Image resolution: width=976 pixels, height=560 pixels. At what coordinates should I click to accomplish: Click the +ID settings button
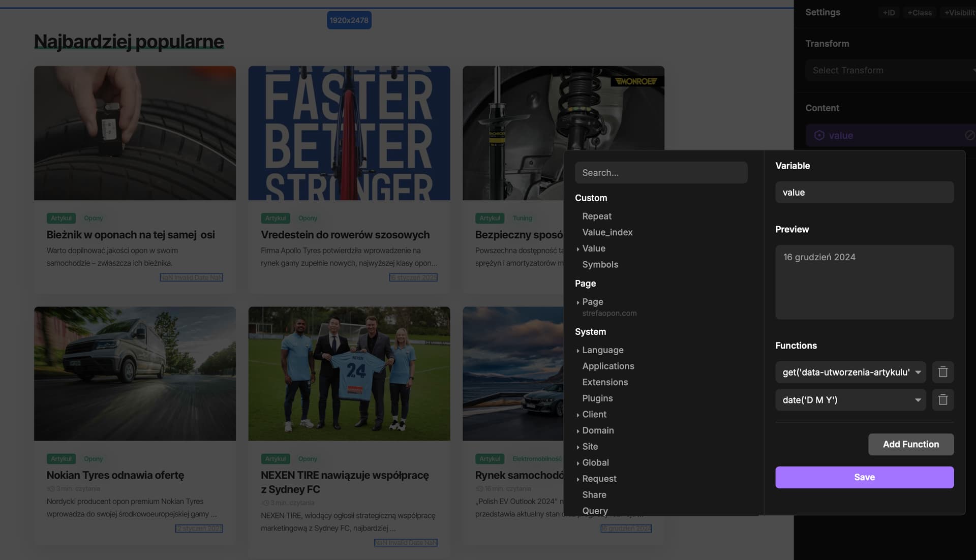coord(889,13)
